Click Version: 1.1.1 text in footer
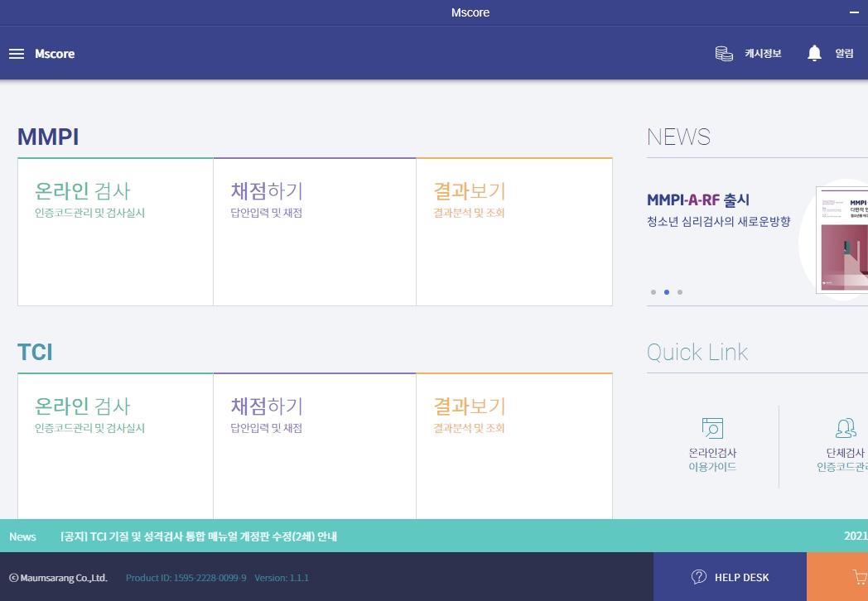This screenshot has width=868, height=601. pos(282,578)
